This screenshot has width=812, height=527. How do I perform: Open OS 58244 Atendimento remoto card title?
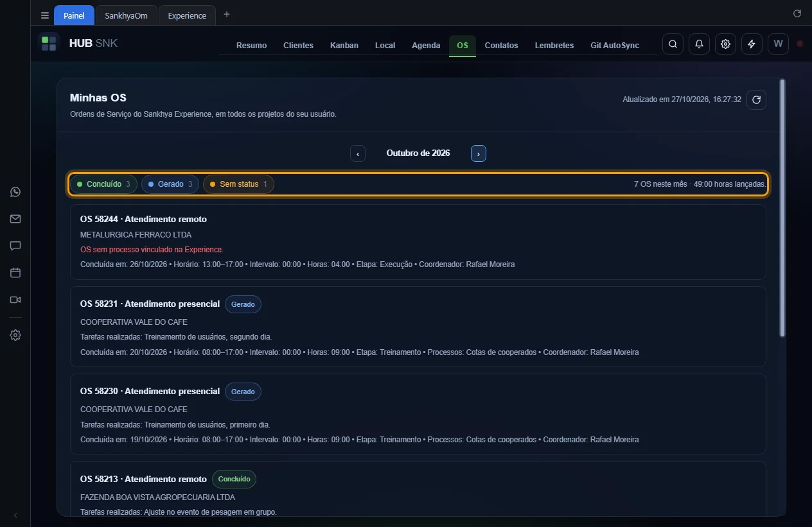coord(143,219)
